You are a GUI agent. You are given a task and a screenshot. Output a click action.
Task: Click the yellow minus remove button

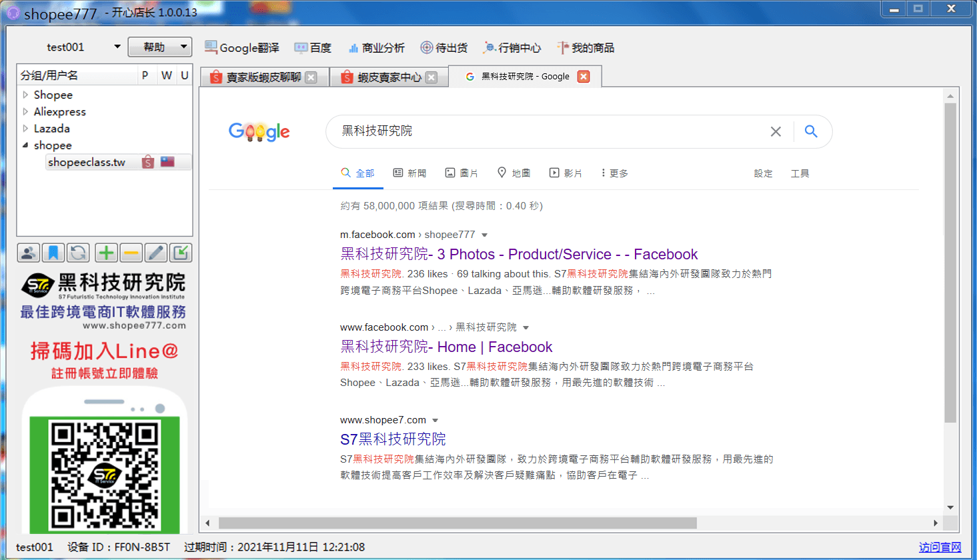point(131,253)
